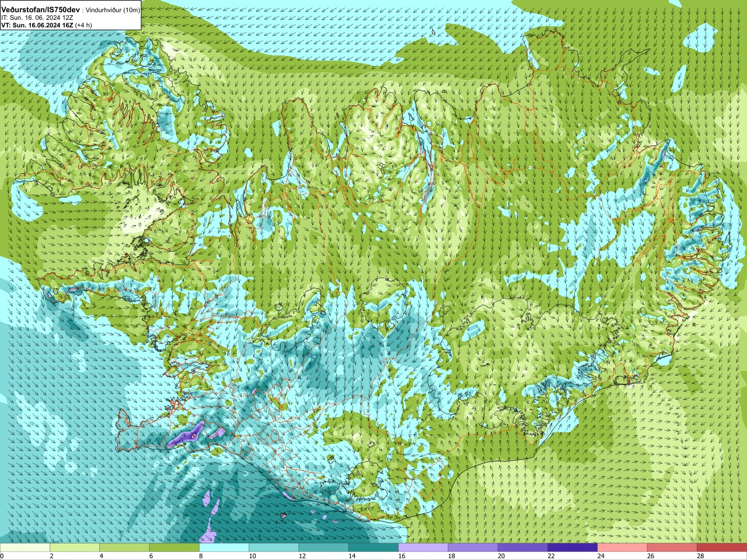Click the legend scale label '4'
747x560 pixels.
click(102, 556)
